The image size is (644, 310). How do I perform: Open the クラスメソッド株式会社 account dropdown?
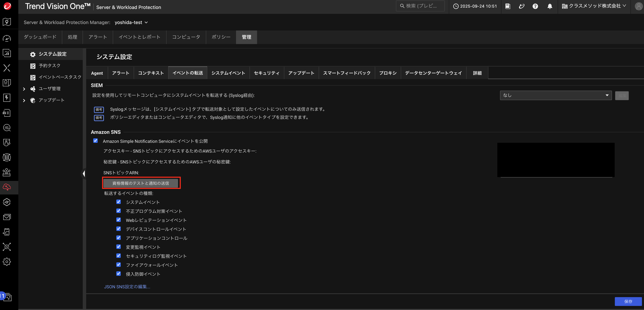tap(594, 6)
